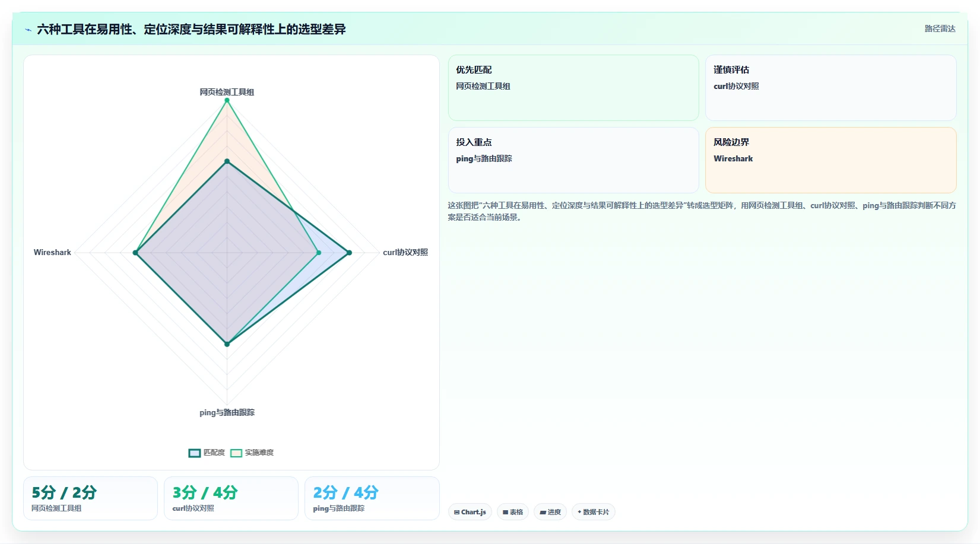The height and width of the screenshot is (544, 980).
Task: Click the curl协议对照 radar axis label
Action: click(405, 252)
